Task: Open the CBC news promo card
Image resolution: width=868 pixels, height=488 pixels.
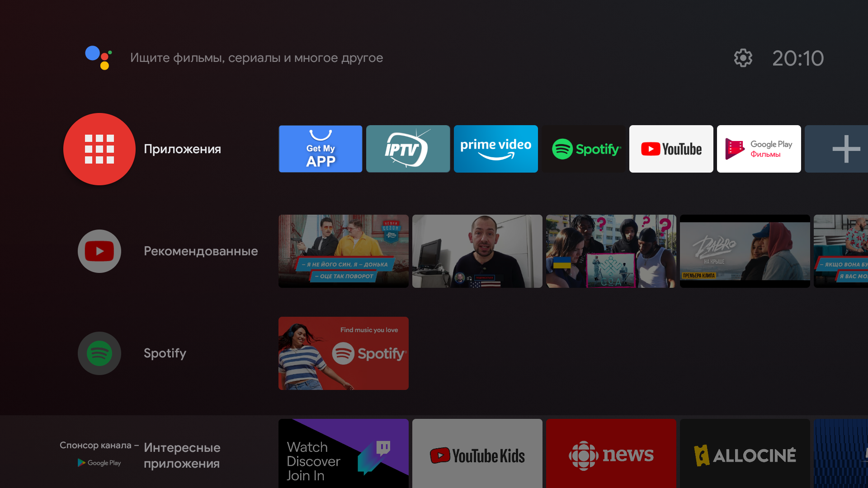Action: click(x=611, y=453)
